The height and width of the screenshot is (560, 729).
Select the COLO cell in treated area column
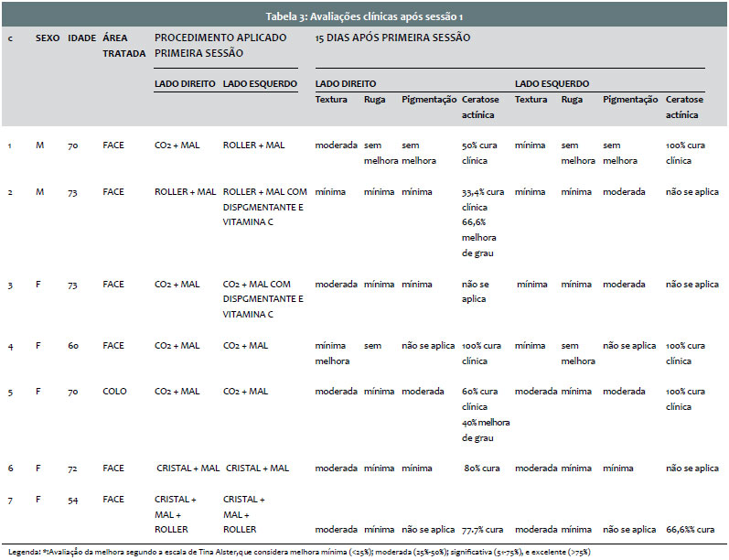(x=114, y=392)
